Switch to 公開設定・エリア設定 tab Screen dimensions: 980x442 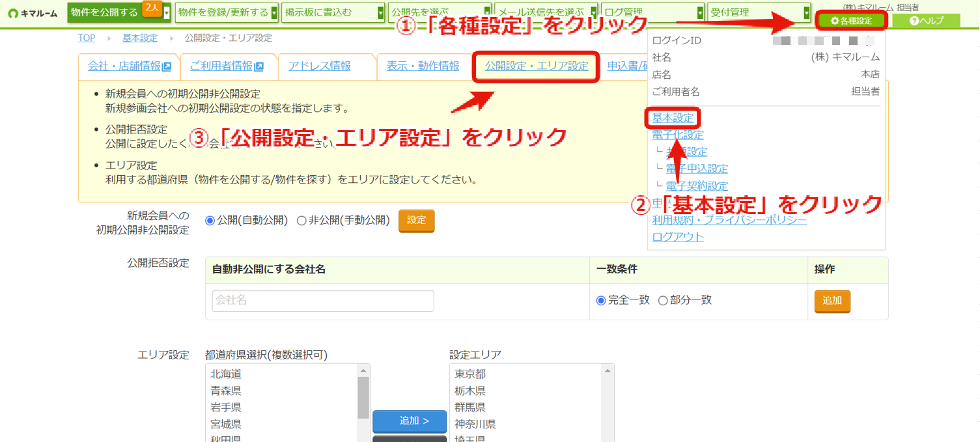click(536, 66)
